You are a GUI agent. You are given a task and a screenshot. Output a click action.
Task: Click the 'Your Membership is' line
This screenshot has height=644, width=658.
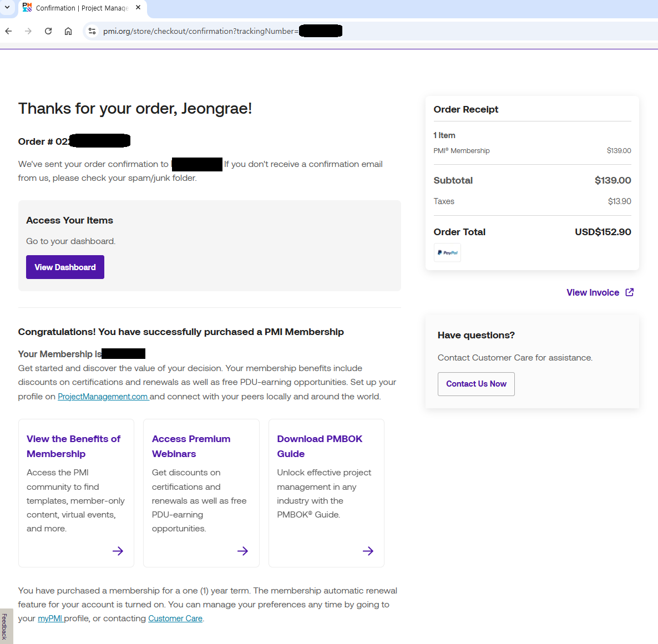point(82,354)
